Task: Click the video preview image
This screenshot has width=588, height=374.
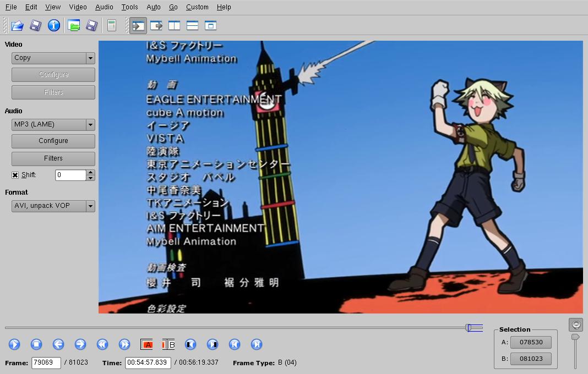Action: pos(340,177)
